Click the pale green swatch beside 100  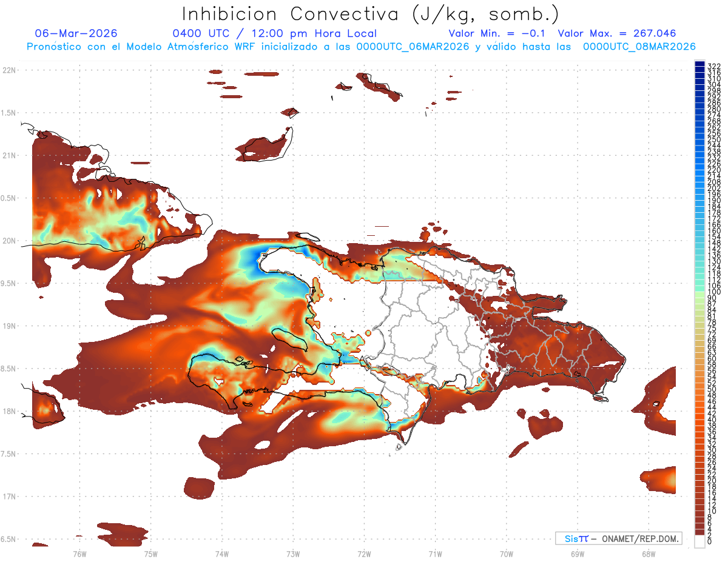tap(699, 293)
